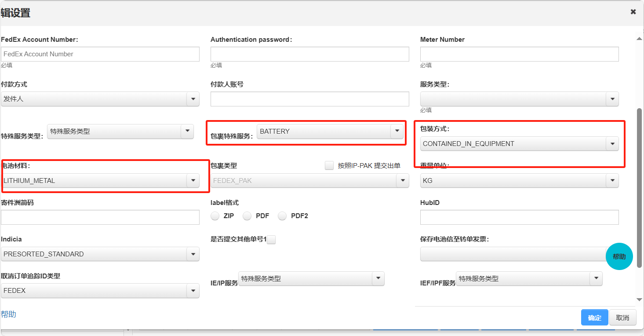644x336 pixels.
Task: Open the 取消订单追踪ID类型 dropdown FEDEX
Action: [x=100, y=291]
